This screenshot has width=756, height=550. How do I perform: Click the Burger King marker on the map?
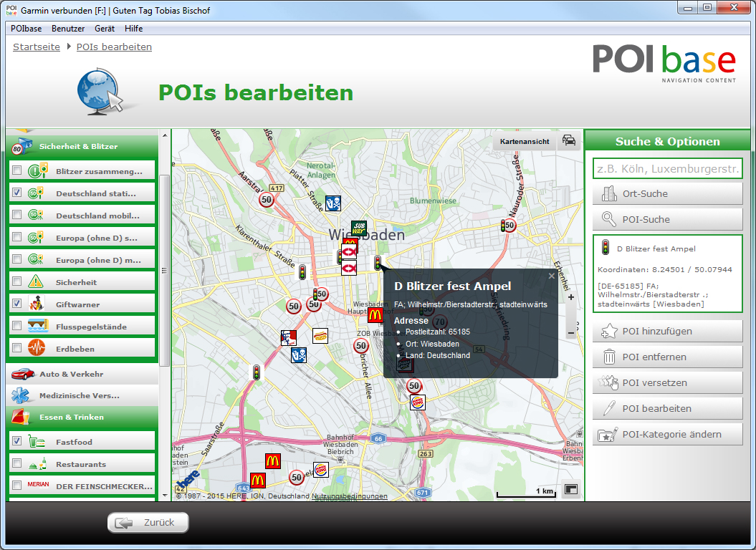[417, 402]
